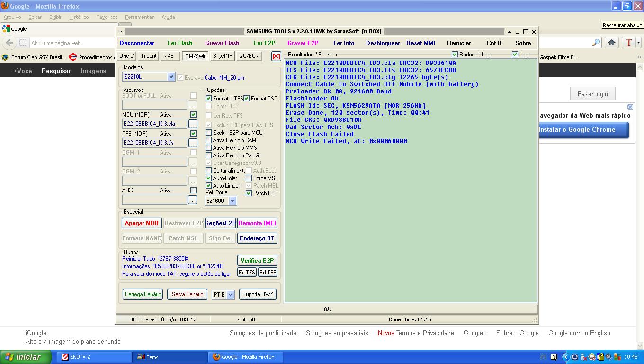Image resolution: width=644 pixels, height=364 pixels.
Task: Click Endereço BT button
Action: (257, 238)
